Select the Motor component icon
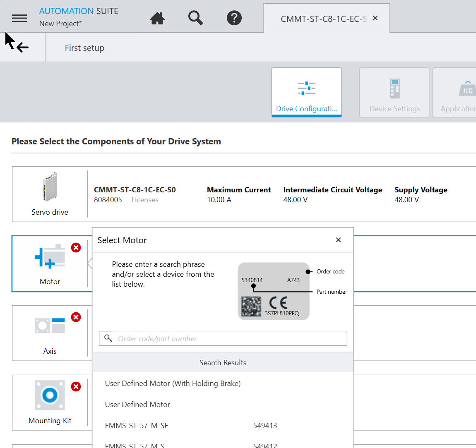The height and width of the screenshot is (448, 476). (x=50, y=256)
